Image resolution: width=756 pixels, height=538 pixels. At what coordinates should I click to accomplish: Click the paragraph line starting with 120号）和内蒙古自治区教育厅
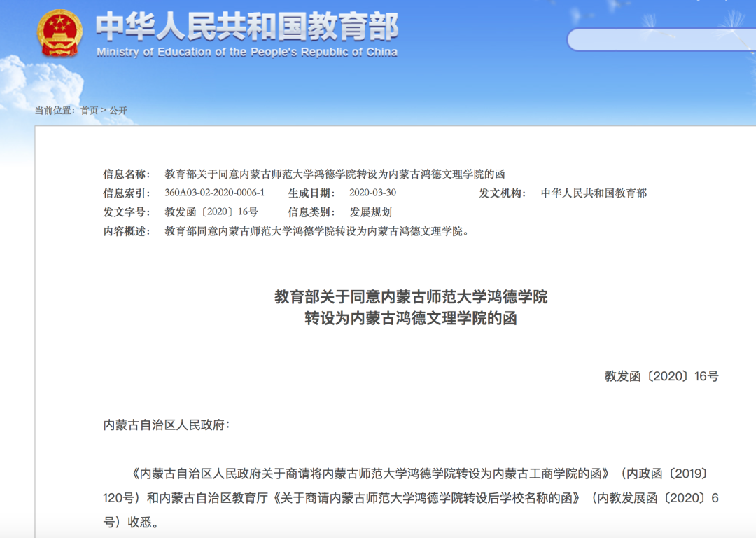tap(411, 498)
